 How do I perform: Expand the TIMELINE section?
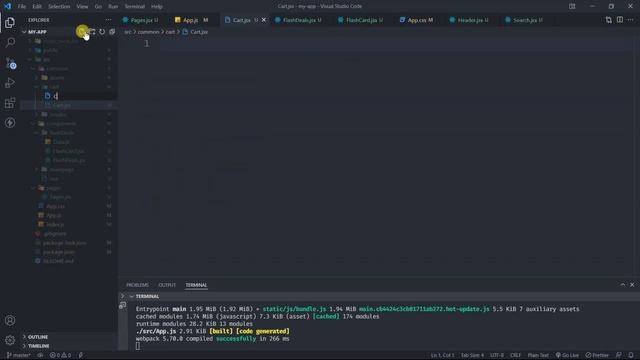(x=38, y=346)
